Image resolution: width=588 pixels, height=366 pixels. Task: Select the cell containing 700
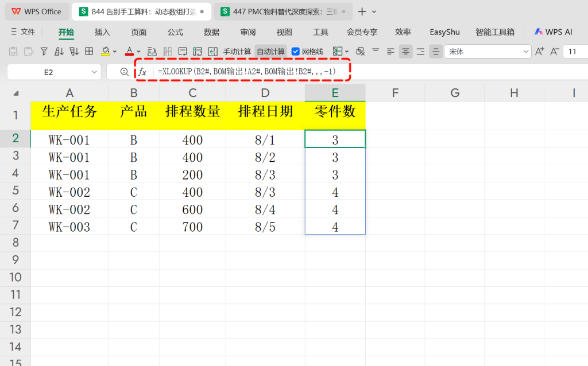click(x=192, y=226)
